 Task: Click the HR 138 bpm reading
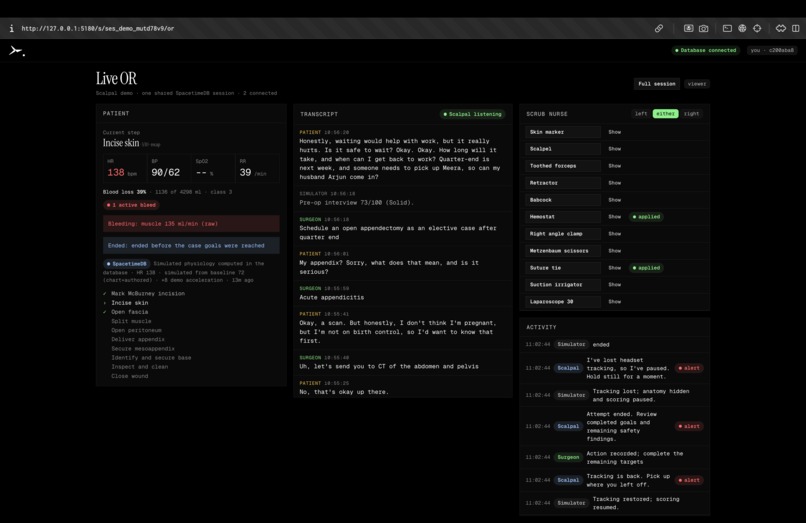[x=123, y=168]
